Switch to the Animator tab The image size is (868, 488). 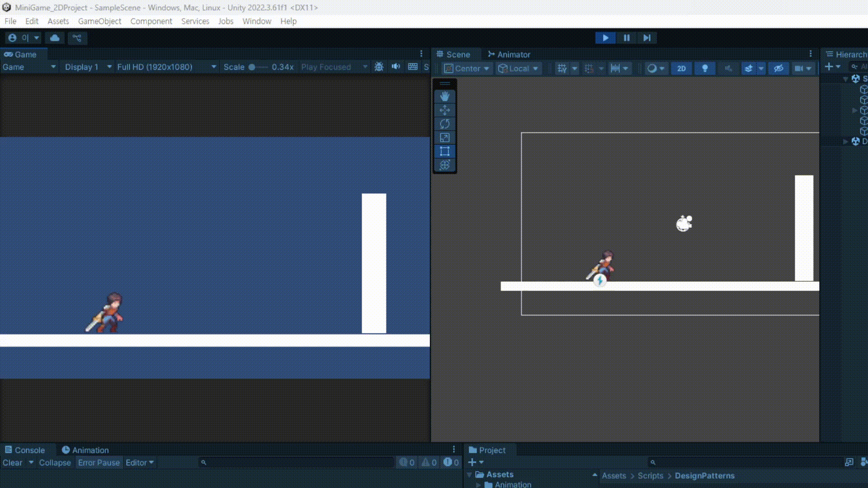click(x=509, y=54)
